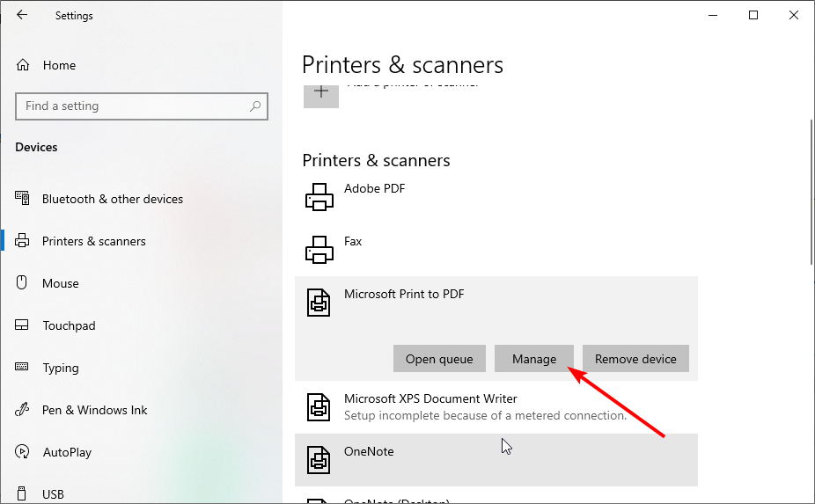The image size is (815, 504).
Task: Click the Microsoft XPS Document Writer icon
Action: pyautogui.click(x=319, y=407)
